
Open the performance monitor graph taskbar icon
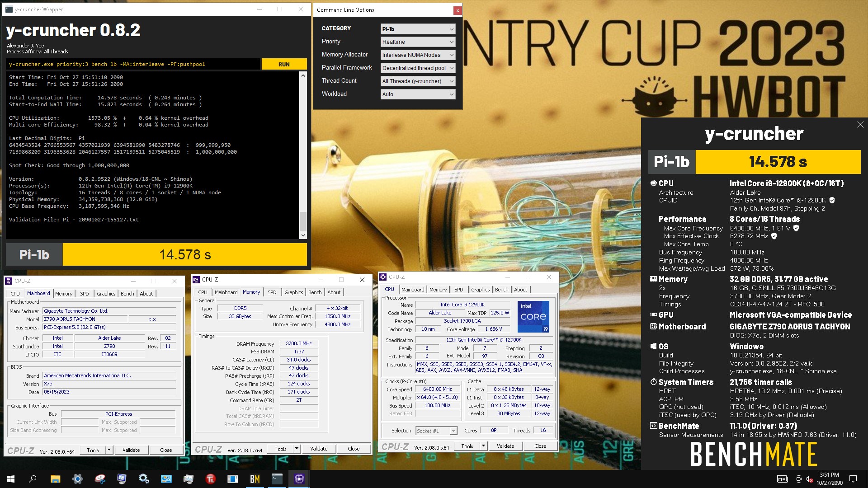click(188, 479)
